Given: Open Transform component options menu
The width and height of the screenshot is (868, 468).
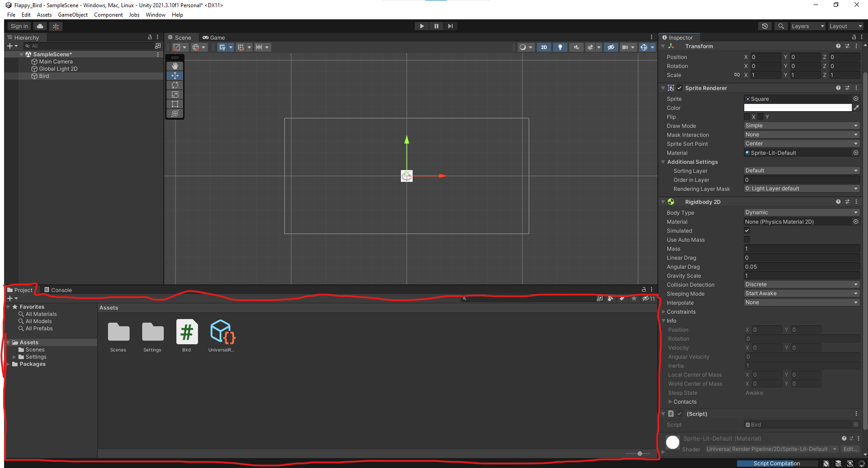Looking at the screenshot, I should click(x=856, y=46).
